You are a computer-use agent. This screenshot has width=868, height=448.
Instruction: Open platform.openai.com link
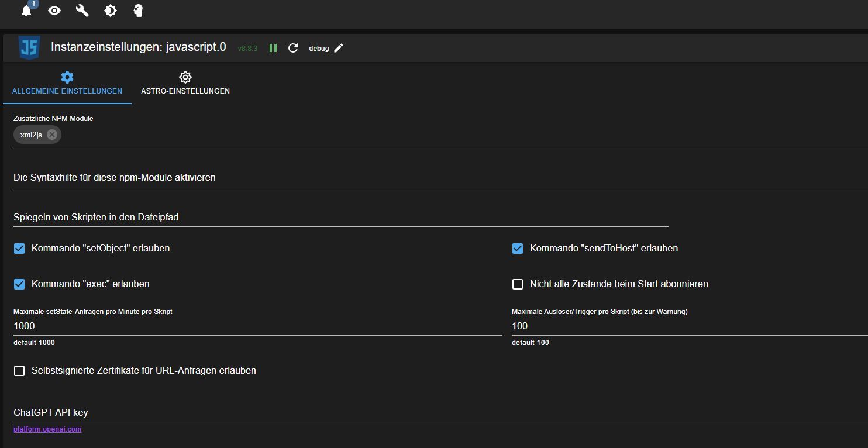pyautogui.click(x=47, y=429)
